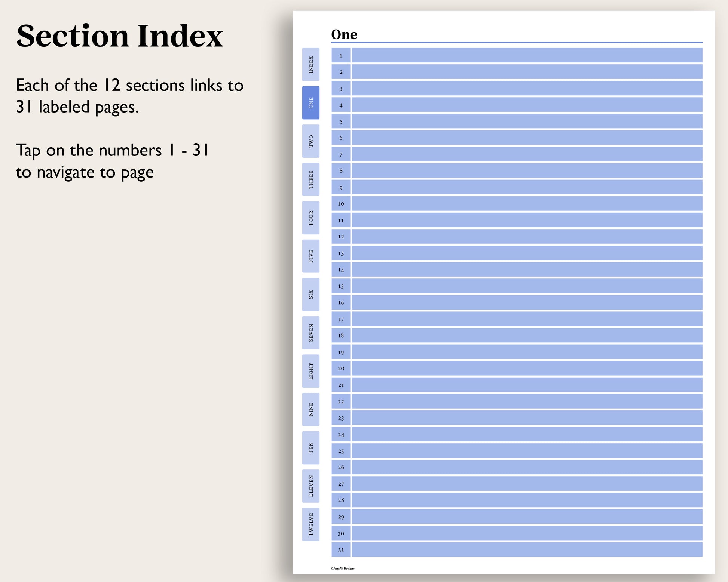
Task: Open page number 23
Action: point(341,418)
